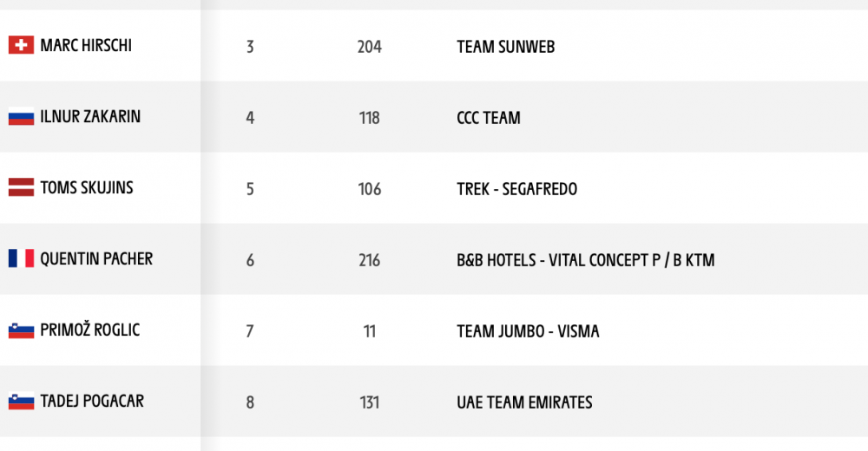Click the Slovenian flag beside Primož Roglic
Image resolution: width=868 pixels, height=451 pixels.
pyautogui.click(x=21, y=330)
